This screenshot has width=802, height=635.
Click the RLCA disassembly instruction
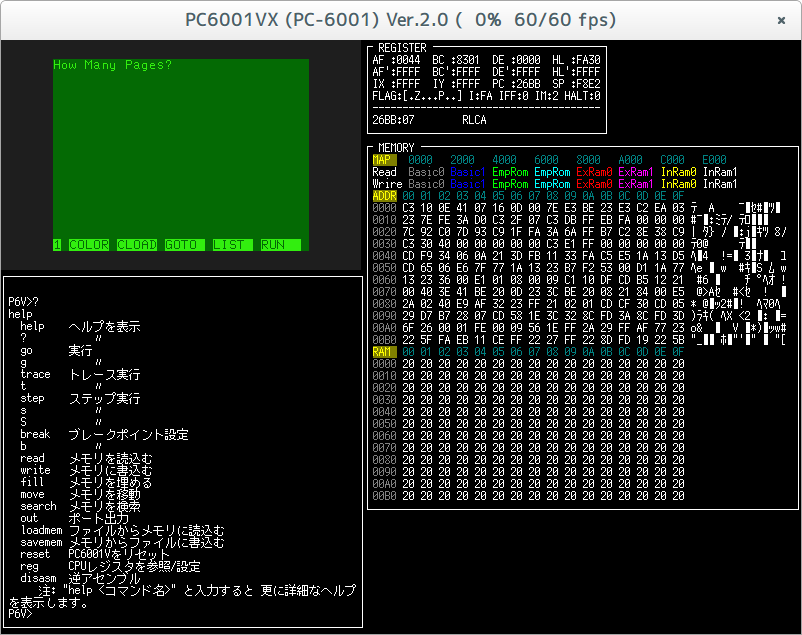[x=474, y=120]
